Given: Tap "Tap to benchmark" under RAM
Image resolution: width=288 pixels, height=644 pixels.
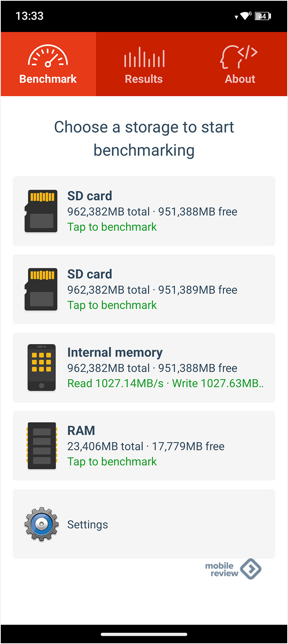Looking at the screenshot, I should click(112, 462).
